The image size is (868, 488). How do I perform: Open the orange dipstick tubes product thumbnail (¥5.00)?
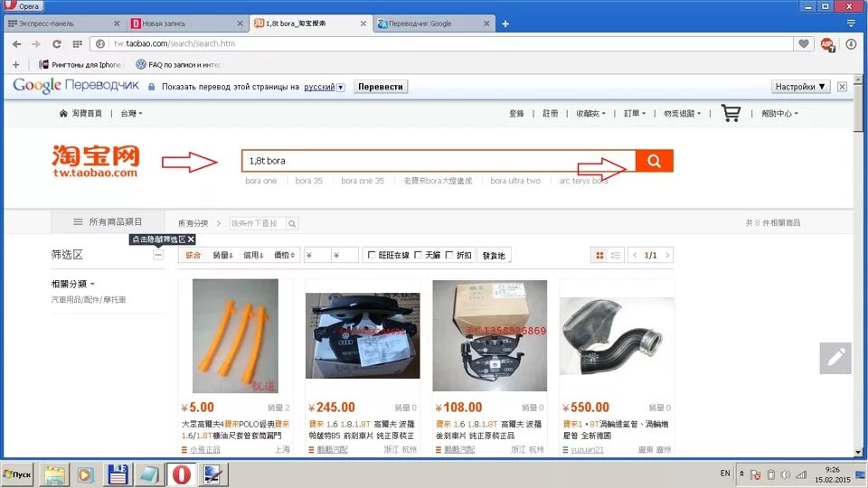[x=235, y=336]
